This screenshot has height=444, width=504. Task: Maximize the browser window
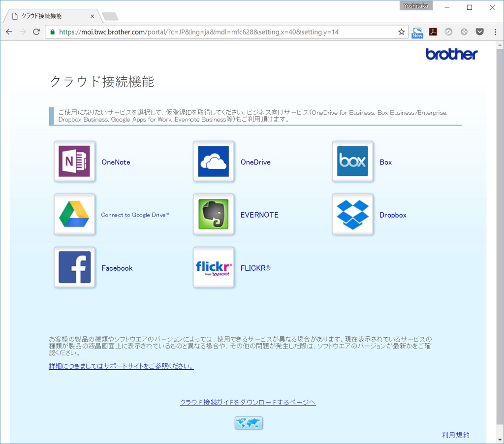click(470, 7)
